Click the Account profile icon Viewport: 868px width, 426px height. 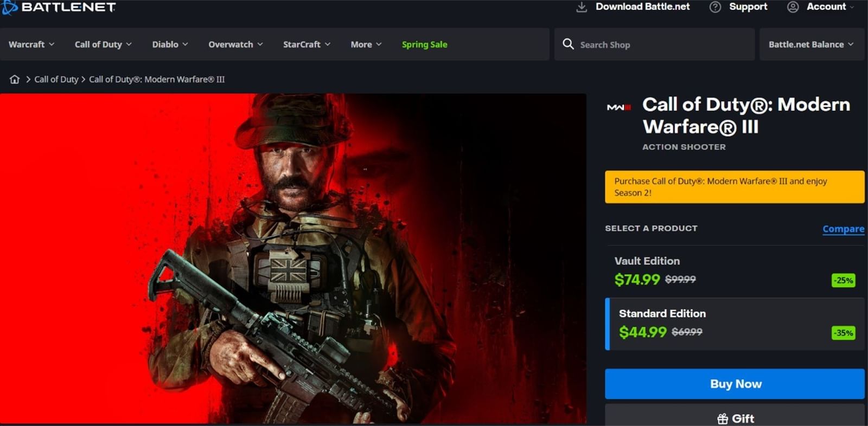(x=793, y=7)
